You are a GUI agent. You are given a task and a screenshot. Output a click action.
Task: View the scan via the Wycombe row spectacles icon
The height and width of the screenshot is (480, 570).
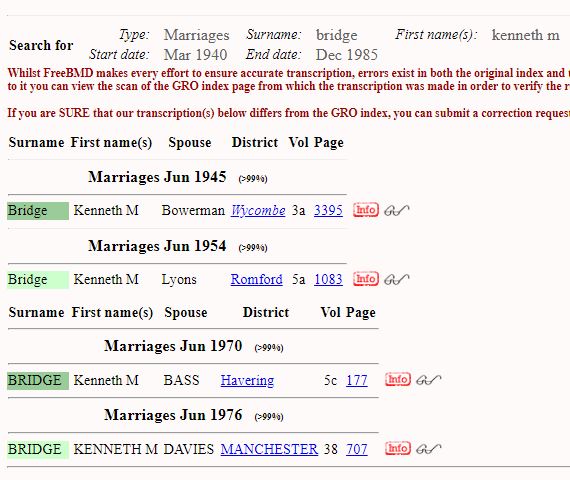[x=397, y=211]
